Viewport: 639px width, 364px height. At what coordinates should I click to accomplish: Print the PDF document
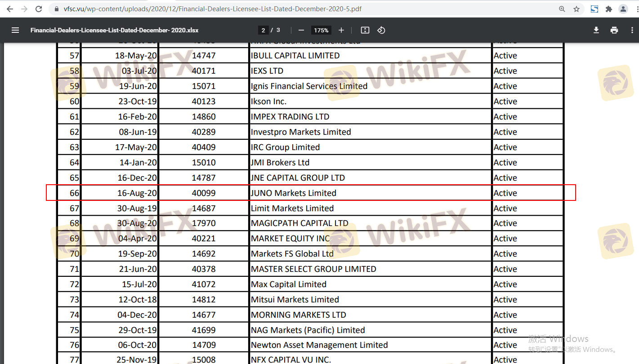point(614,30)
